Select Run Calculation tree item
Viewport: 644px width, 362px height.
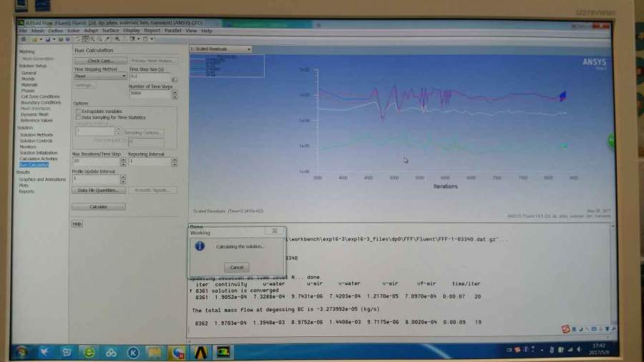(34, 165)
